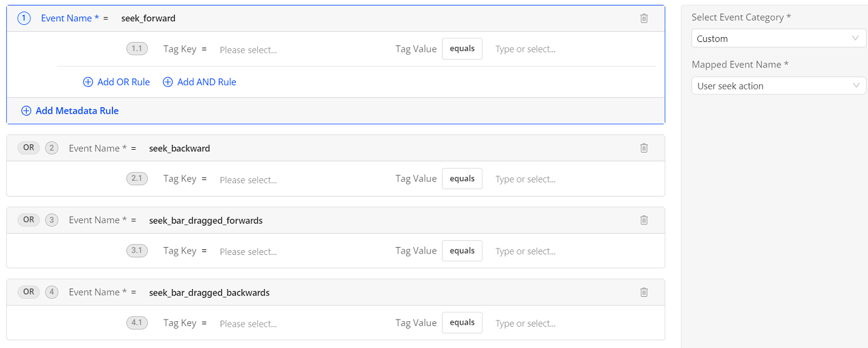The height and width of the screenshot is (348, 868).
Task: Remove the seek_bar_dragged_forwards rule via trash icon
Action: (x=644, y=220)
